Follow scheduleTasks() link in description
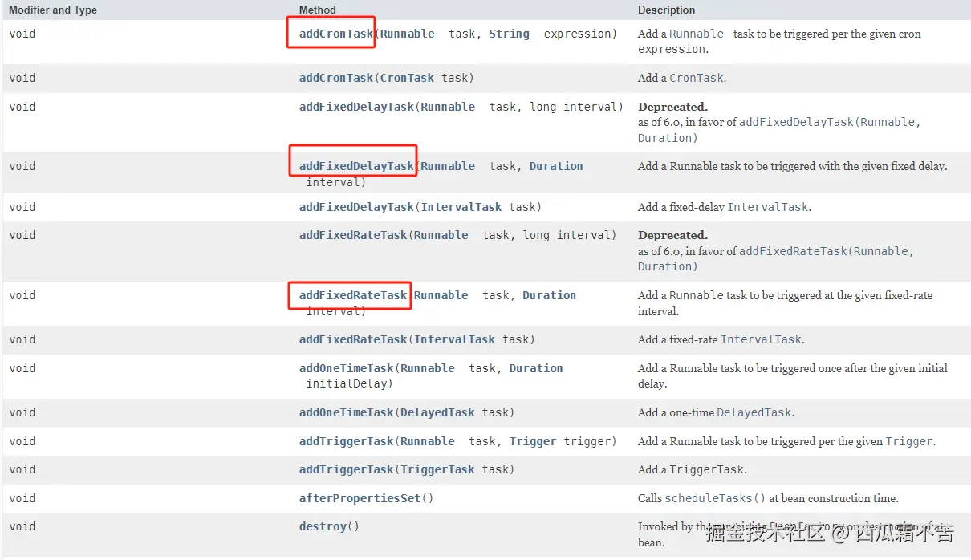 click(715, 498)
